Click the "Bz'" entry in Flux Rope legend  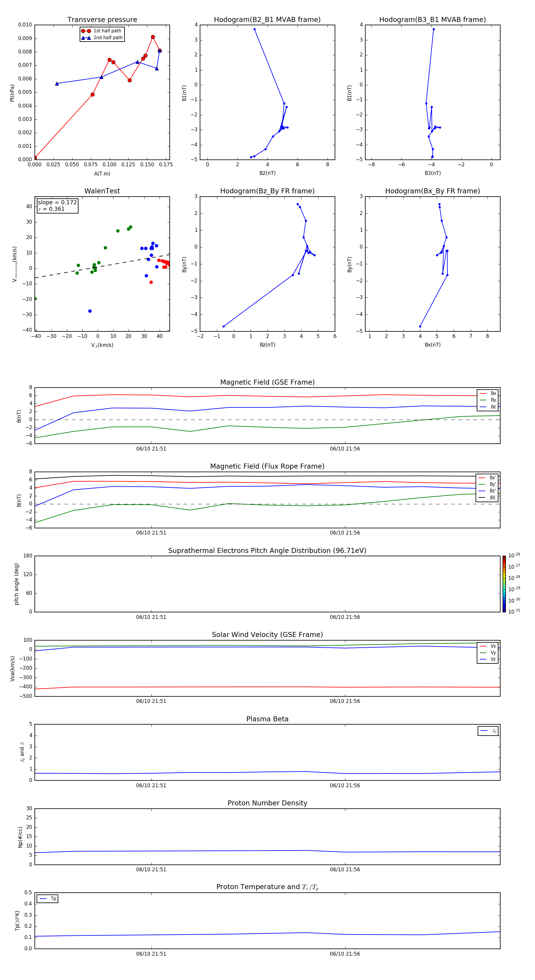487,491
